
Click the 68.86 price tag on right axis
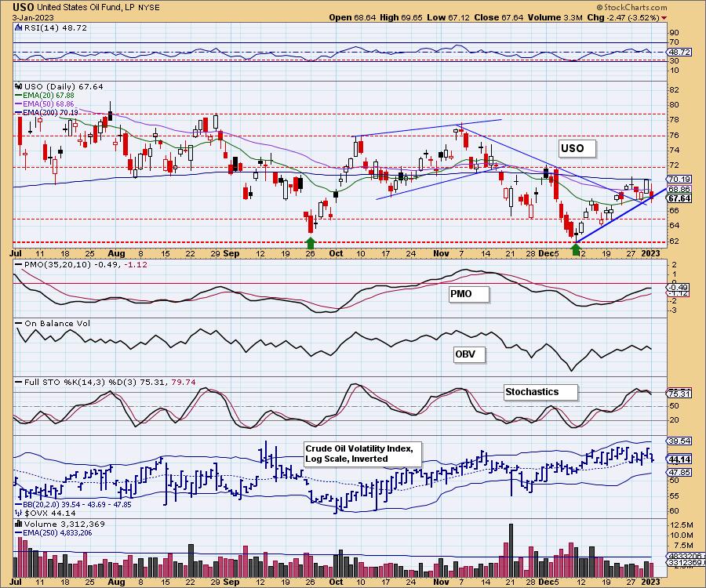pyautogui.click(x=679, y=190)
